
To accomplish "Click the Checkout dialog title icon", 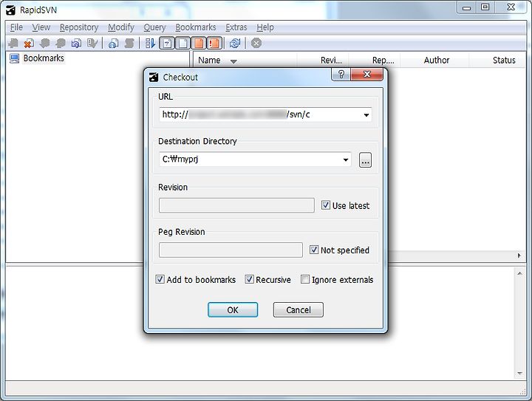I will pyautogui.click(x=154, y=78).
